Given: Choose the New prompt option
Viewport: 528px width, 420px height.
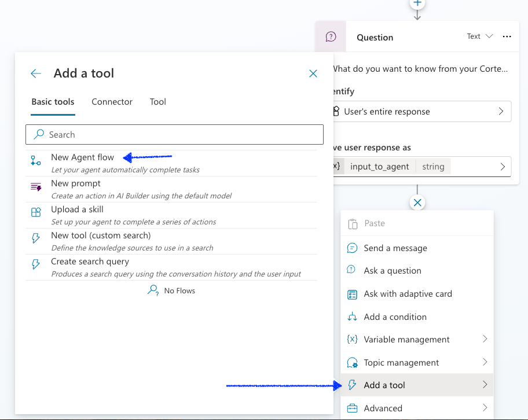Looking at the screenshot, I should point(76,183).
